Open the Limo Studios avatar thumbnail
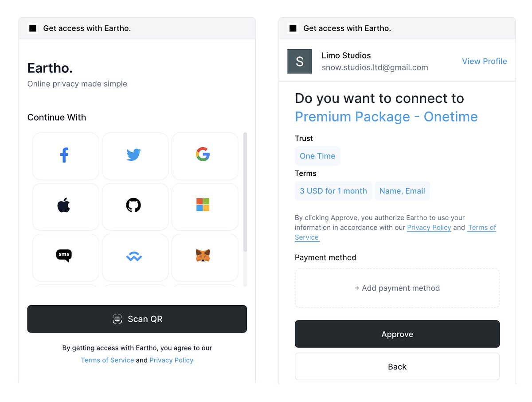 click(x=299, y=62)
